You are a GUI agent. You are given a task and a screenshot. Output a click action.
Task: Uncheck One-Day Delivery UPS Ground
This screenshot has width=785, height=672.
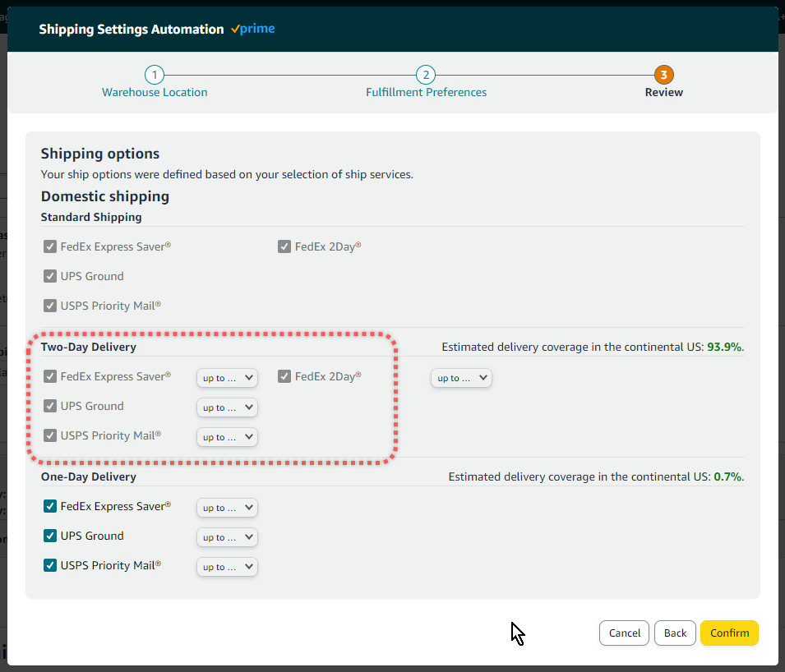[x=50, y=536]
